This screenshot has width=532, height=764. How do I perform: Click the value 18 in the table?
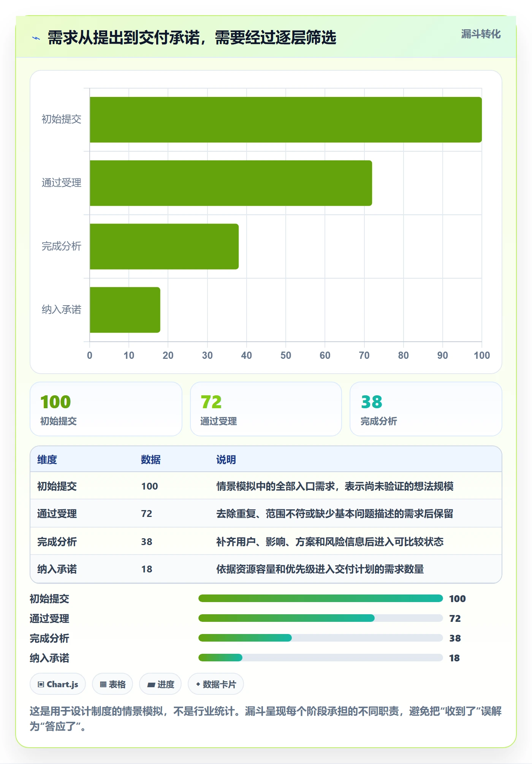[x=147, y=569]
